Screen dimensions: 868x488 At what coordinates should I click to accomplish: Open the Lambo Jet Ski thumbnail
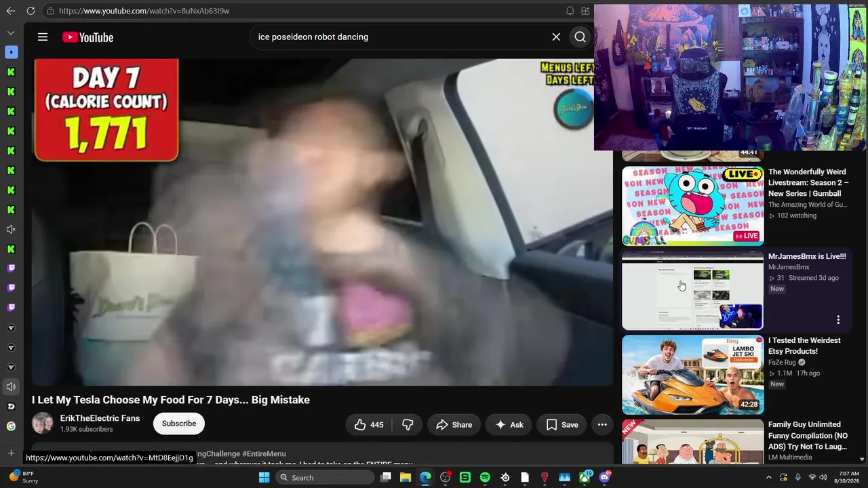(692, 375)
